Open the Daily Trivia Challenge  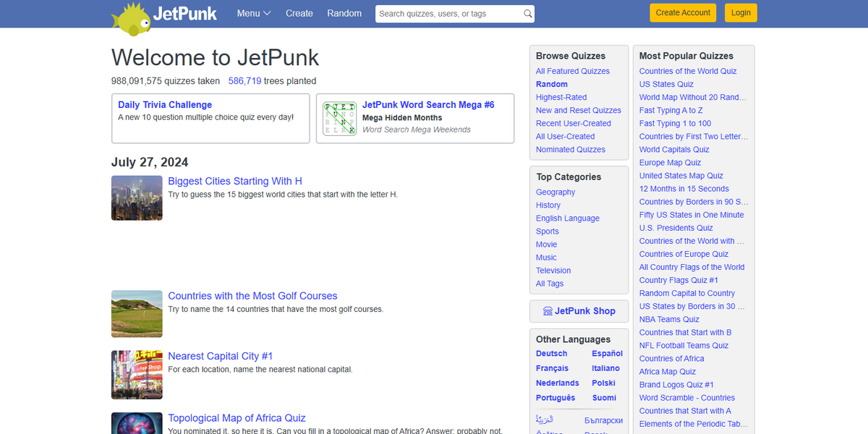(165, 105)
